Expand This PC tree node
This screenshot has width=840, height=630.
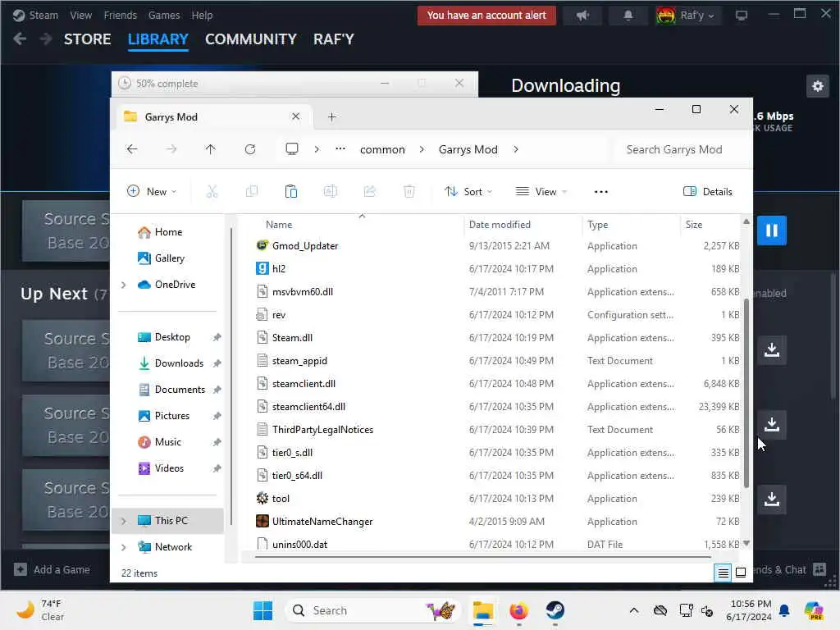124,521
